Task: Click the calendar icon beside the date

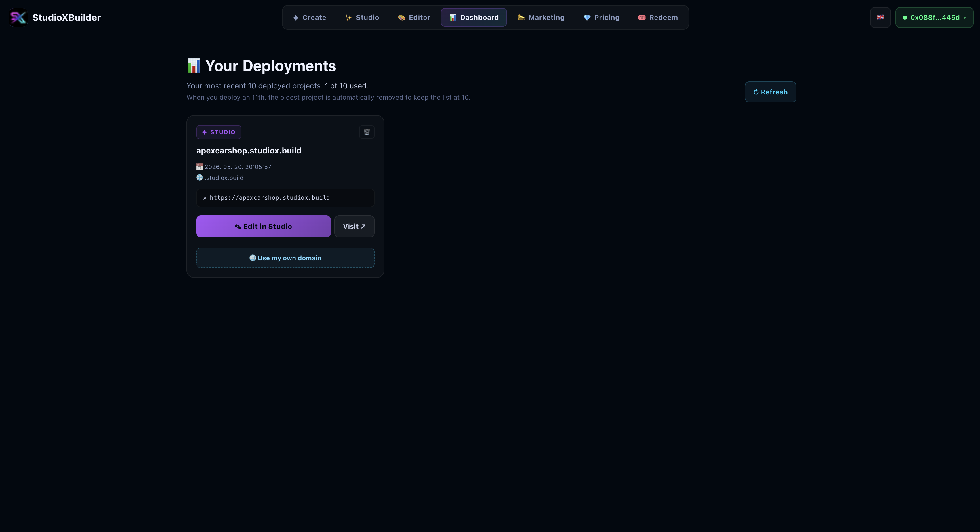Action: click(199, 167)
